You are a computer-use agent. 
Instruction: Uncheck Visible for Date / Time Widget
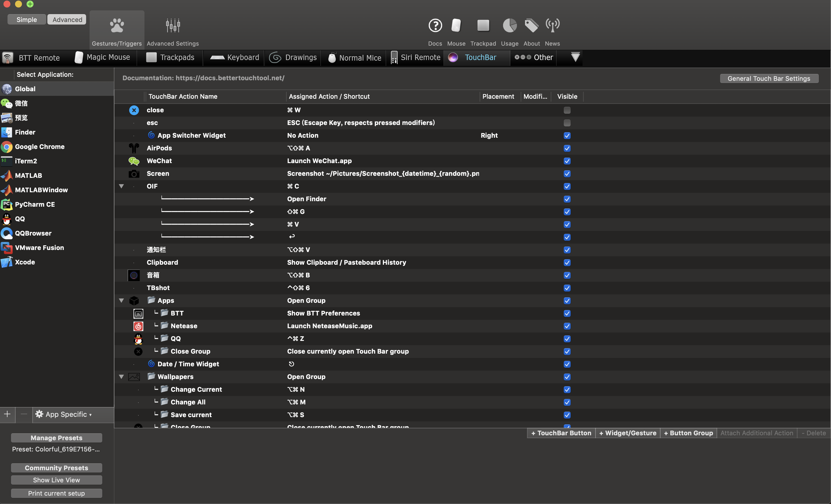[x=567, y=364]
